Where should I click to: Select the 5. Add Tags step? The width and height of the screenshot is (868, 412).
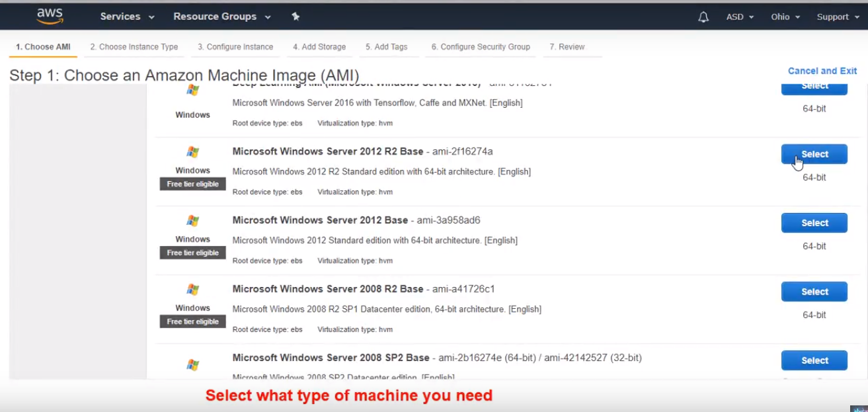click(x=387, y=47)
